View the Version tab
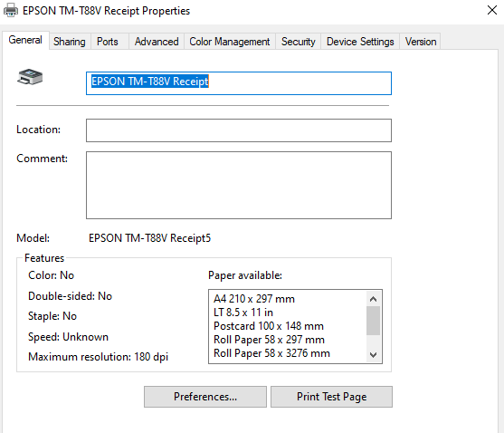 pos(421,42)
